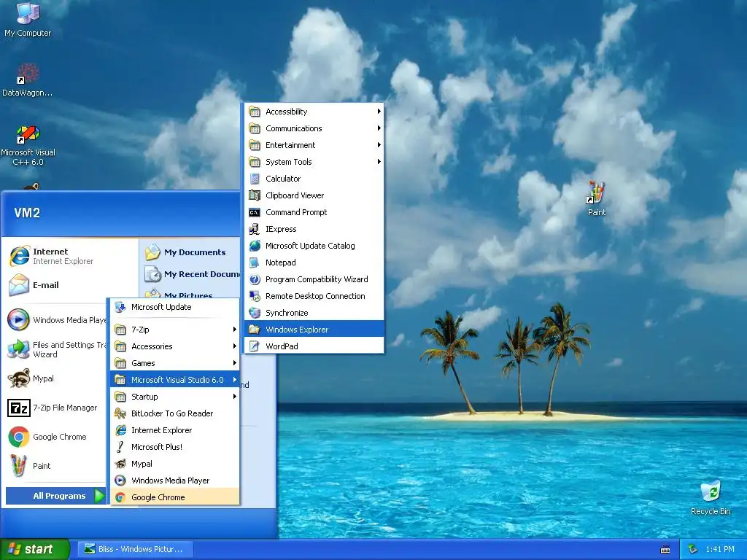Click the Command Prompt icon
Screen dimensions: 747x560
tap(255, 212)
